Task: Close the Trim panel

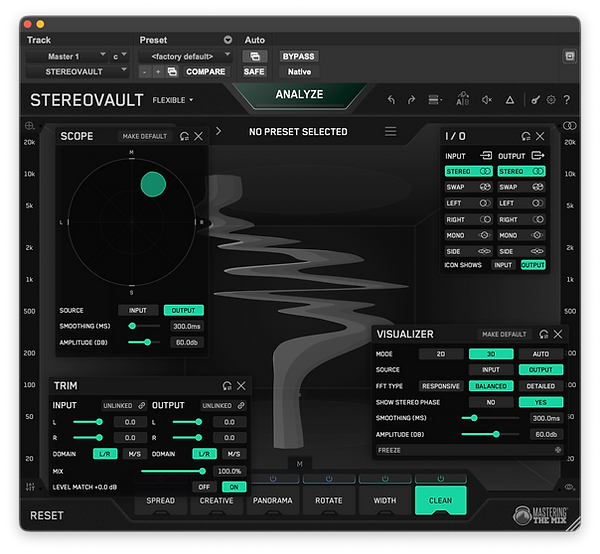Action: 241,386
